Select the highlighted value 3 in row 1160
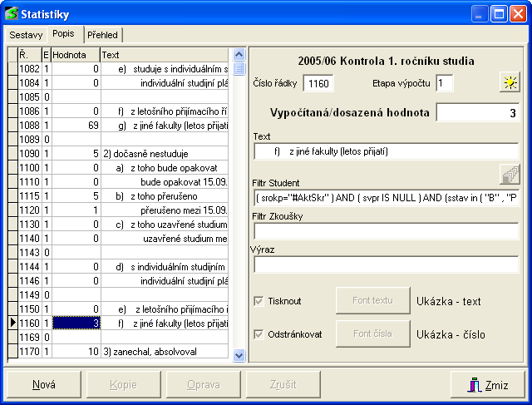Viewport: 532px width, 405px height. point(76,323)
